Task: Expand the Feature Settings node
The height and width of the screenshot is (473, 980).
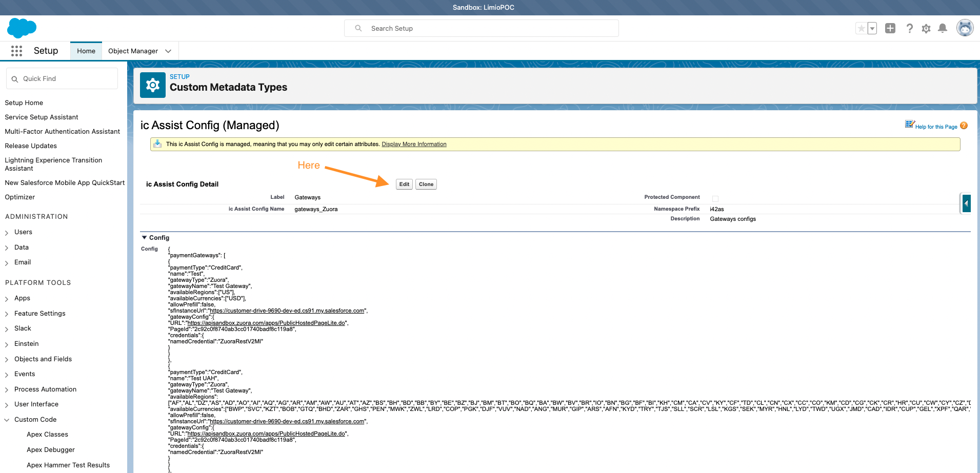Action: pyautogui.click(x=7, y=314)
